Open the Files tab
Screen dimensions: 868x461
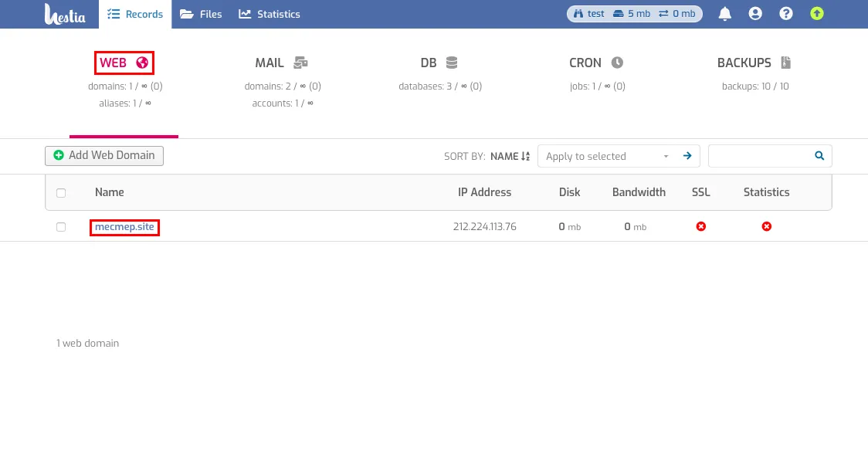point(201,15)
